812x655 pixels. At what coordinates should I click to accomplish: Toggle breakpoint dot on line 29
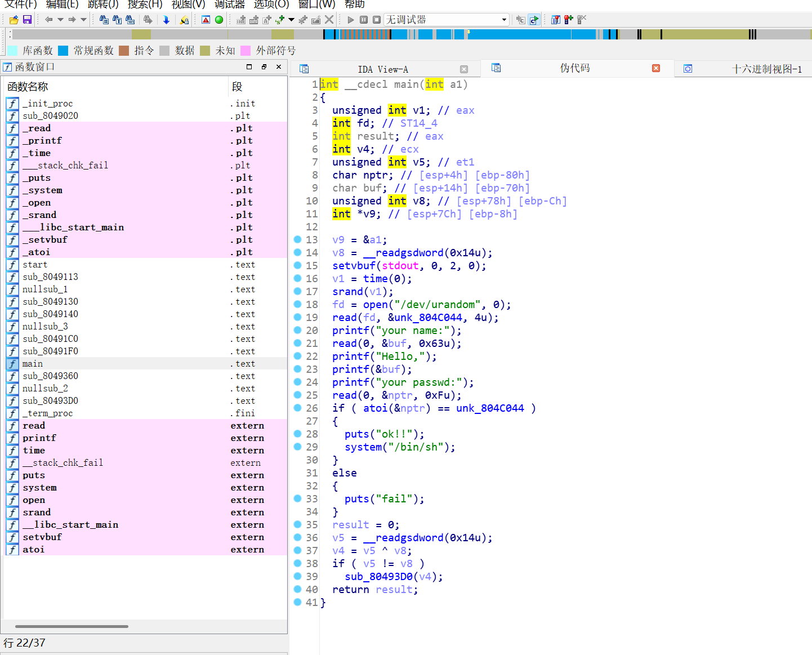(298, 447)
